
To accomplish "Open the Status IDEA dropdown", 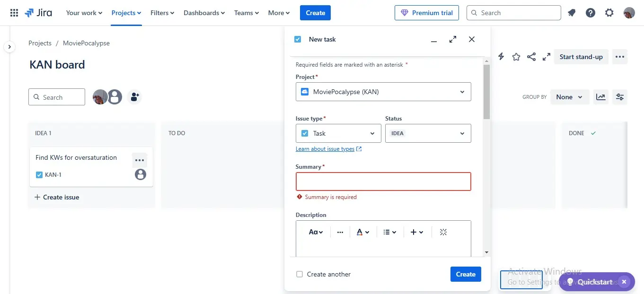I will [428, 133].
